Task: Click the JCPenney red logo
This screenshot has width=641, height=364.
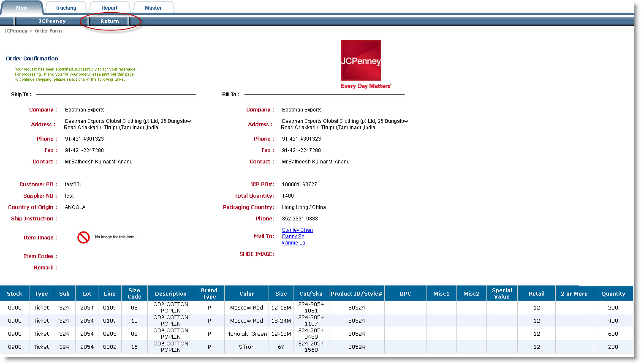Action: click(361, 60)
